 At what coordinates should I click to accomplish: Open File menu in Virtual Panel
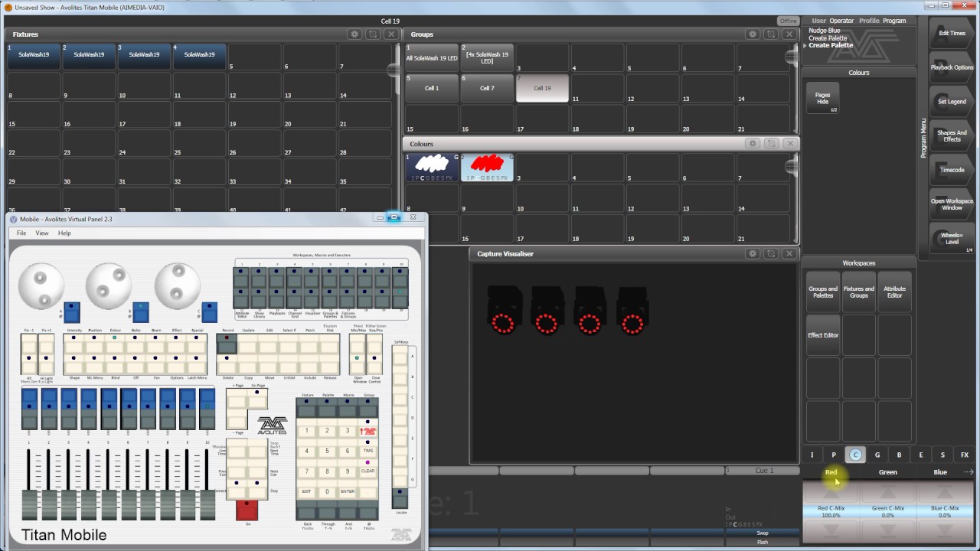click(21, 233)
